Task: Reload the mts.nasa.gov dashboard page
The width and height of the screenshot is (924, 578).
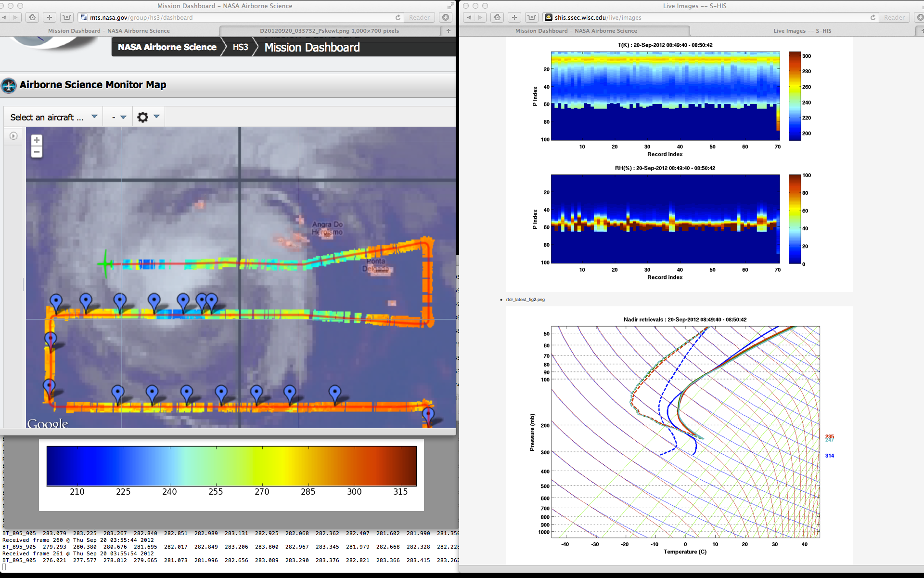Action: (x=398, y=17)
